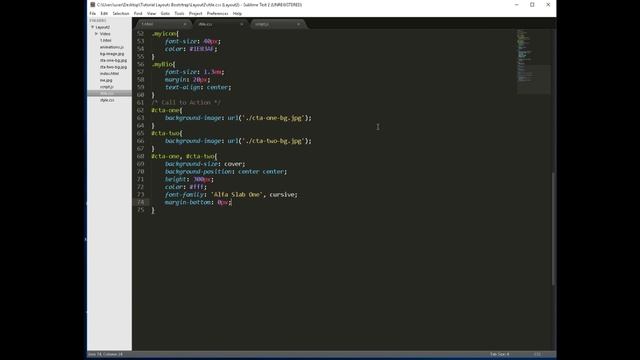Open the CSS syntax selector in status bar

538,354
